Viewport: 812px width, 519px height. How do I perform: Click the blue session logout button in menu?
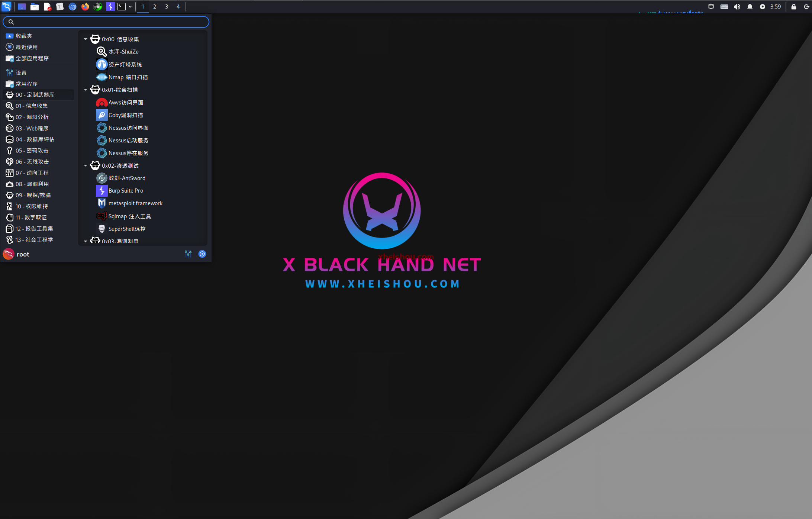click(202, 254)
